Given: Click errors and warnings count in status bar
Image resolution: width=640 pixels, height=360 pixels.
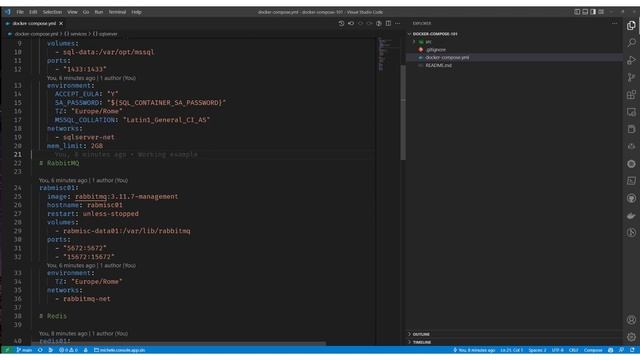Looking at the screenshot, I should (68, 350).
